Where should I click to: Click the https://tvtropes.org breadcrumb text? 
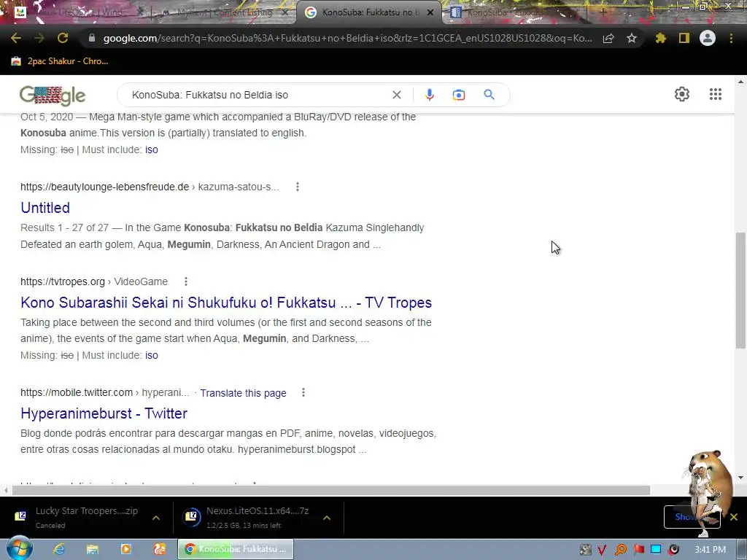(63, 281)
